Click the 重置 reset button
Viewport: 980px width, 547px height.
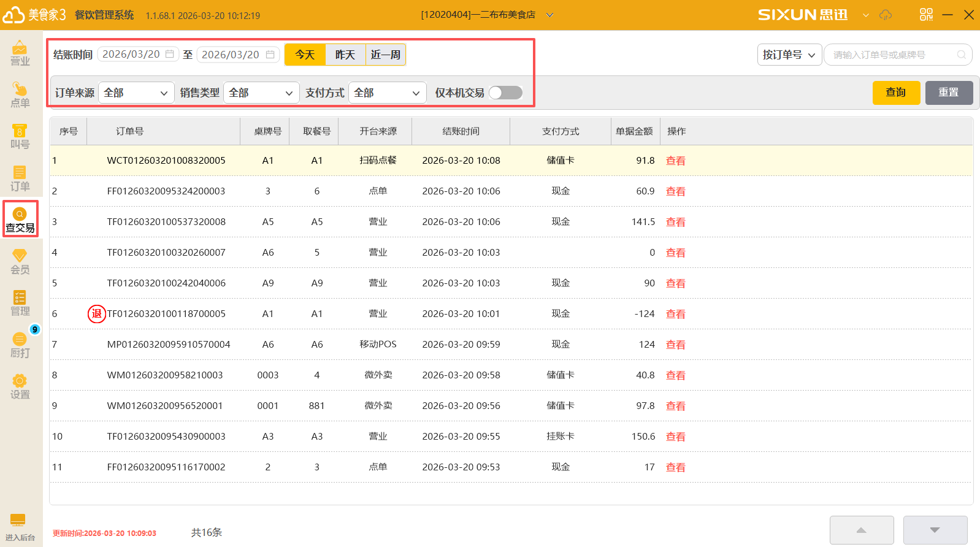[x=949, y=93]
